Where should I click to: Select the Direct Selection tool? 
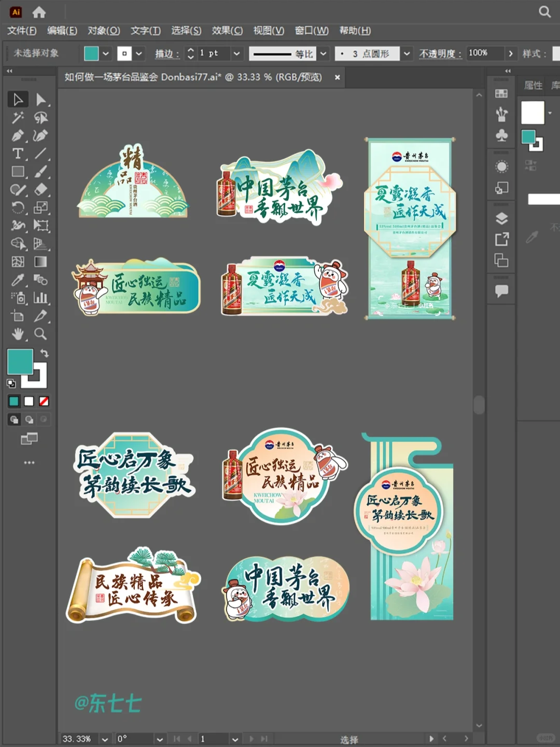click(40, 99)
